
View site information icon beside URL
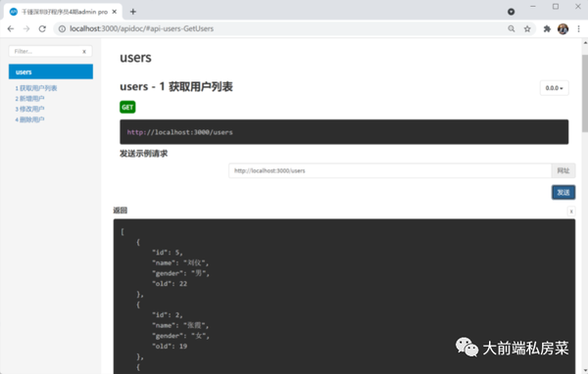coord(63,28)
